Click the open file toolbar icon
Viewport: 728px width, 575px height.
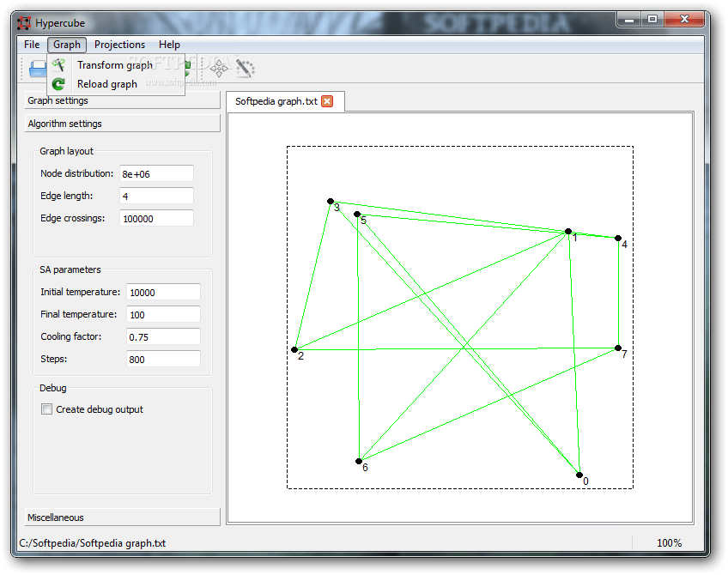[x=37, y=69]
